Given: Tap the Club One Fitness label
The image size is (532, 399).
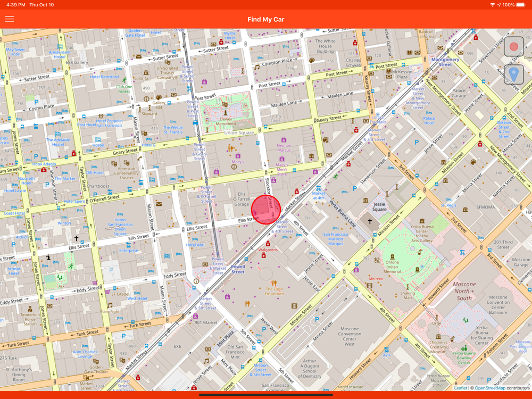Looking at the screenshot, I should tap(124, 89).
